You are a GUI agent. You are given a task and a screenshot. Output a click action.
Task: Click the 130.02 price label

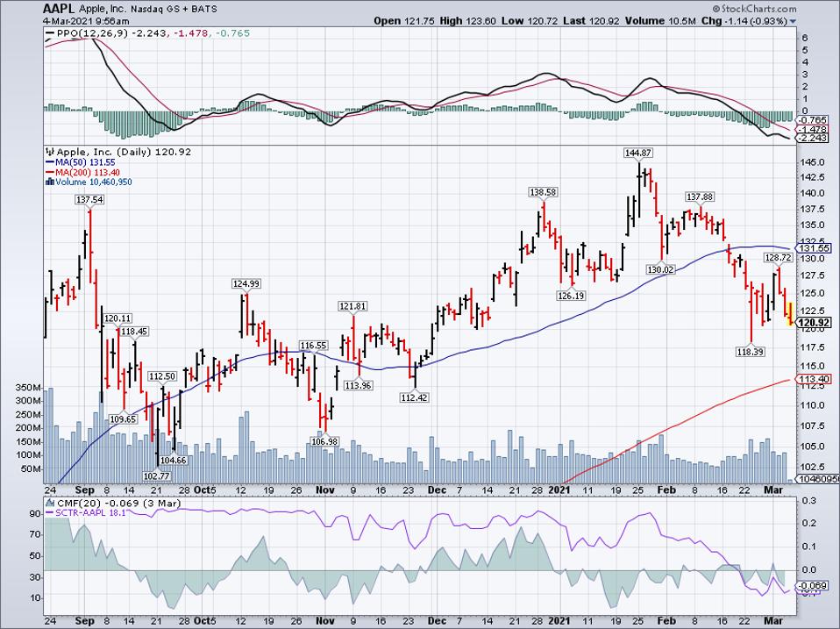pos(660,269)
